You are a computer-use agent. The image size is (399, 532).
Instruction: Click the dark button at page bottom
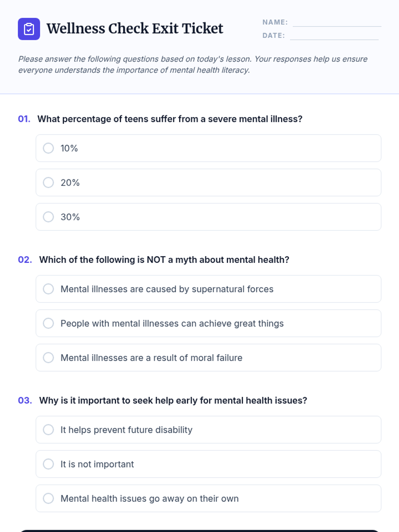click(x=199, y=531)
